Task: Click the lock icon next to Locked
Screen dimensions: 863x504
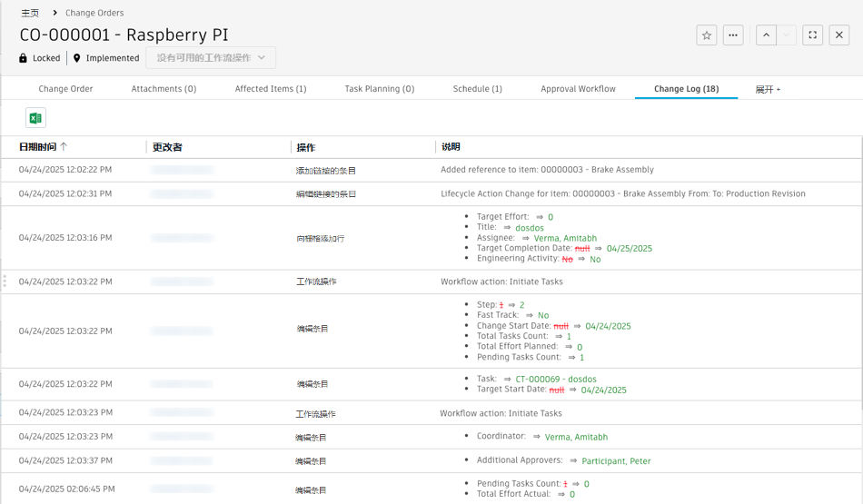Action: (x=23, y=58)
